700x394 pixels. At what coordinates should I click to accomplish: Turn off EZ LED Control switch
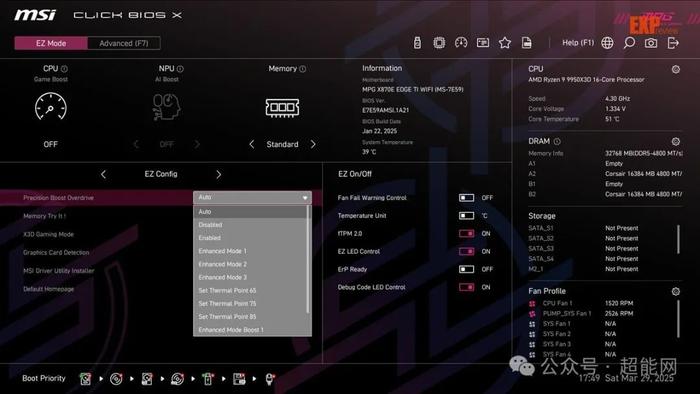[467, 251]
